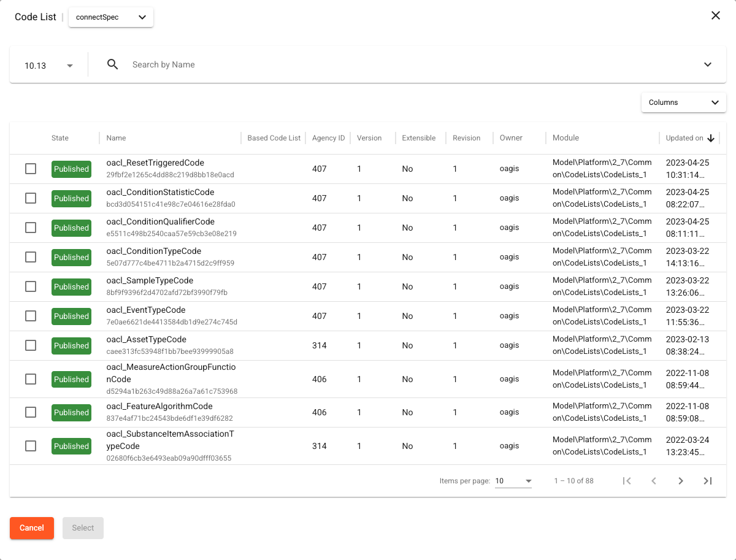This screenshot has width=736, height=560.
Task: Click Extensible No in oacl_ConditionTypeCode row
Action: pyautogui.click(x=407, y=257)
